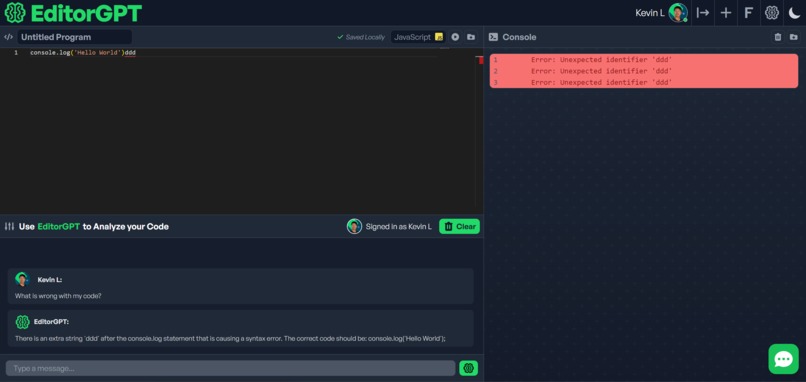Click the EditorGPT title text in header
The width and height of the screenshot is (806, 382).
click(x=86, y=13)
